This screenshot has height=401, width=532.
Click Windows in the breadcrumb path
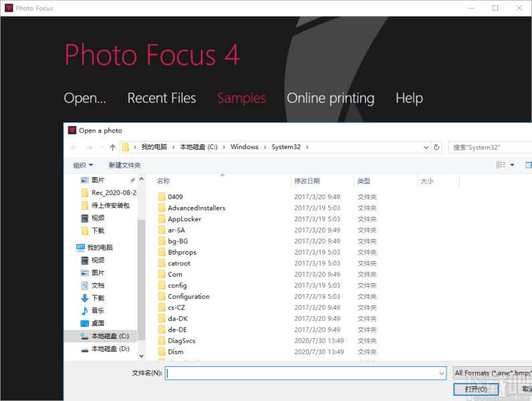click(x=245, y=147)
